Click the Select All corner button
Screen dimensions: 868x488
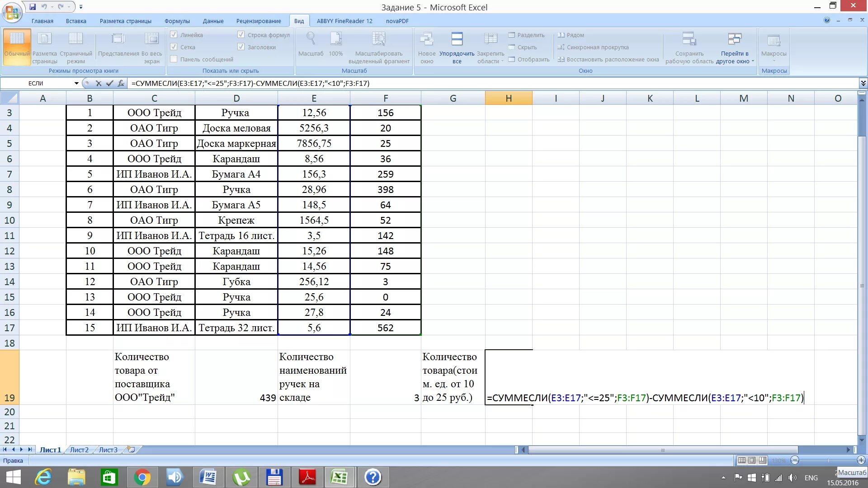coord(9,98)
